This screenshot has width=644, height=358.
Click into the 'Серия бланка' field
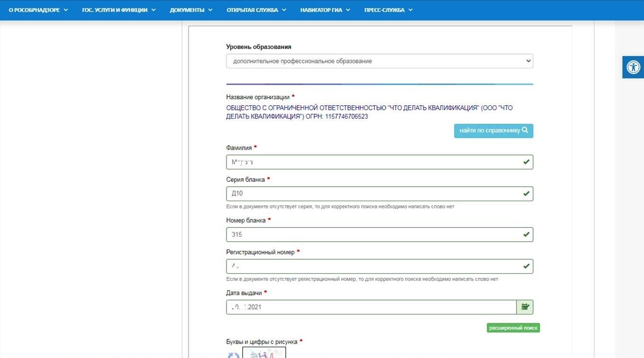pyautogui.click(x=374, y=194)
